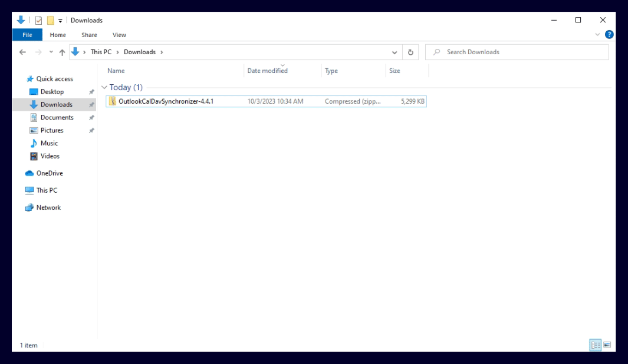Expand the ribbon with the chevron arrow

[599, 34]
